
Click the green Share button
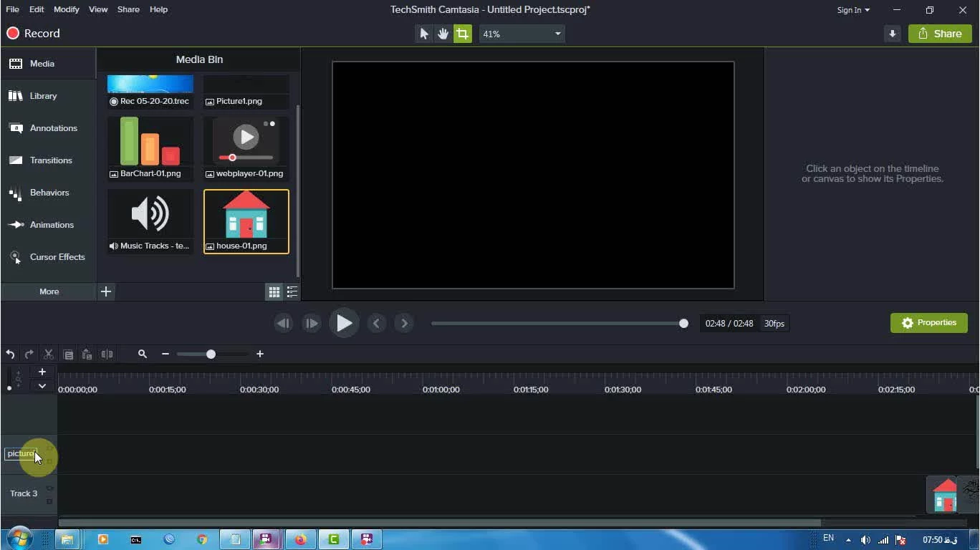point(940,34)
